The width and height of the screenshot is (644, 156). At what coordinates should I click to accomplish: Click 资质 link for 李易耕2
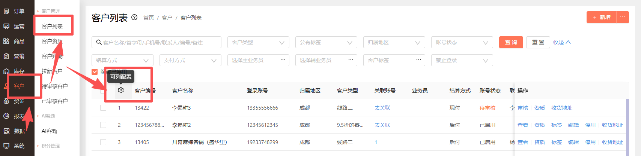(x=540, y=125)
